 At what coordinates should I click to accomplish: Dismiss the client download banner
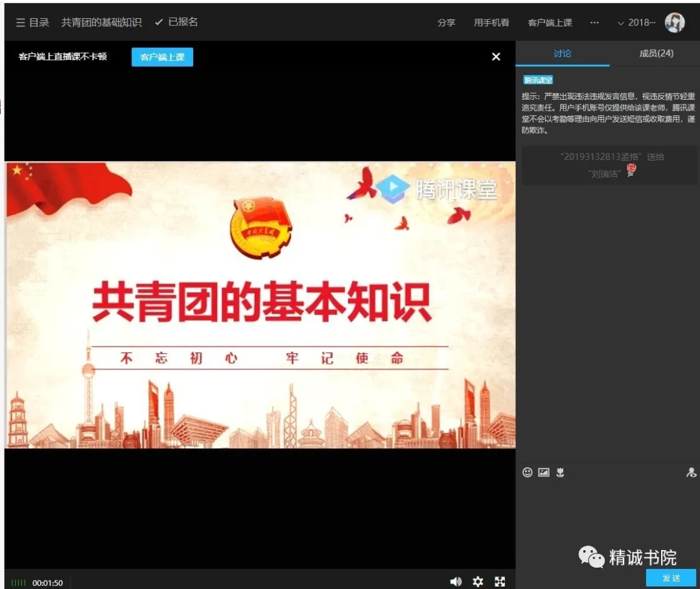coord(496,57)
